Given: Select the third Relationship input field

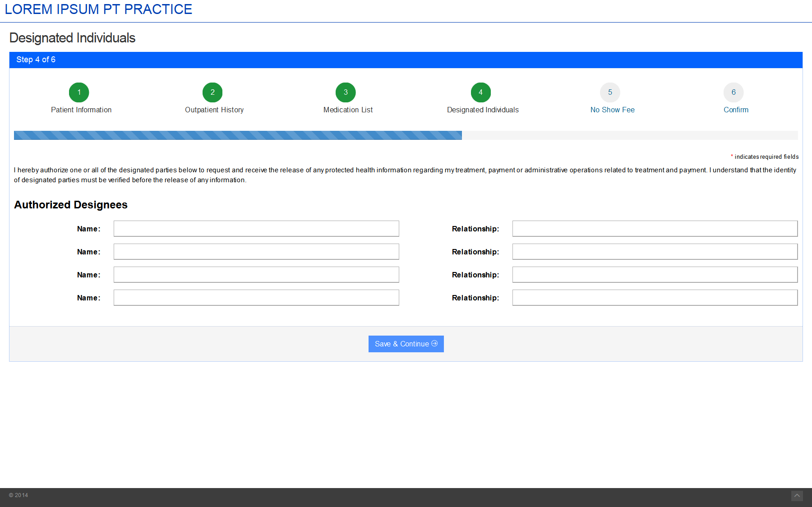Looking at the screenshot, I should tap(655, 275).
